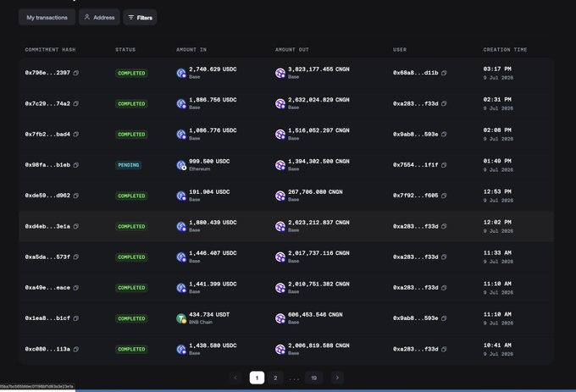
Task: Click amount 2,017,737.116 CNGN
Action: (x=318, y=253)
